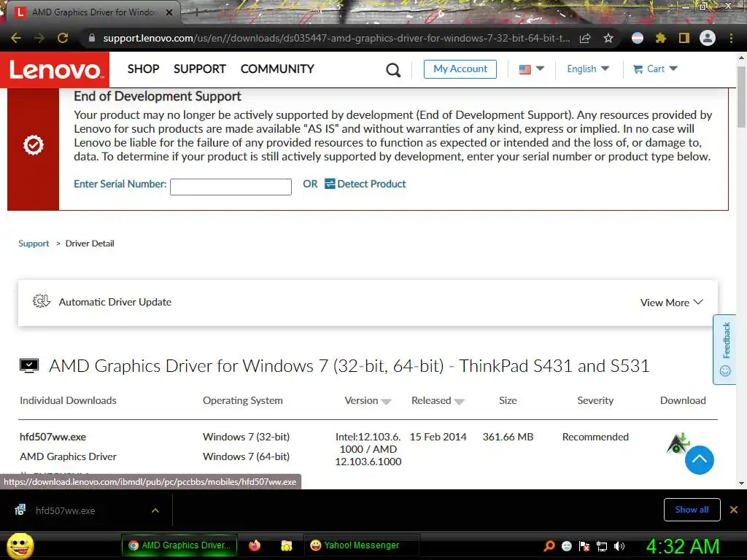Open the orange search tray icon
Viewport: 747px width, 560px height.
coord(549,546)
